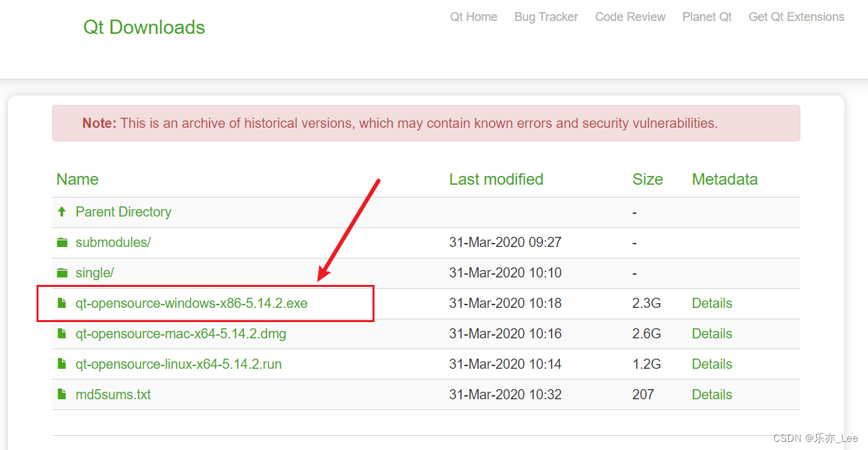This screenshot has width=868, height=450.
Task: Open the md5sums.txt file link
Action: [x=113, y=395]
